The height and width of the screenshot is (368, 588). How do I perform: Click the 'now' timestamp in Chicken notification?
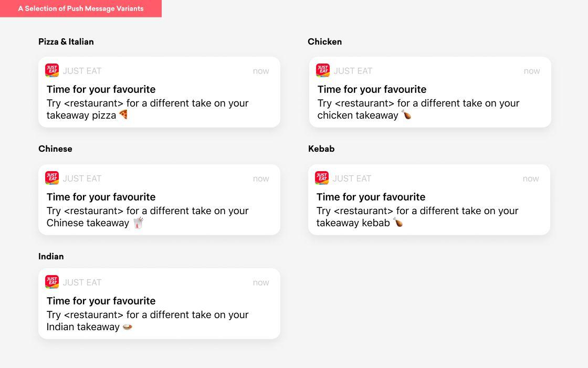[x=531, y=71]
